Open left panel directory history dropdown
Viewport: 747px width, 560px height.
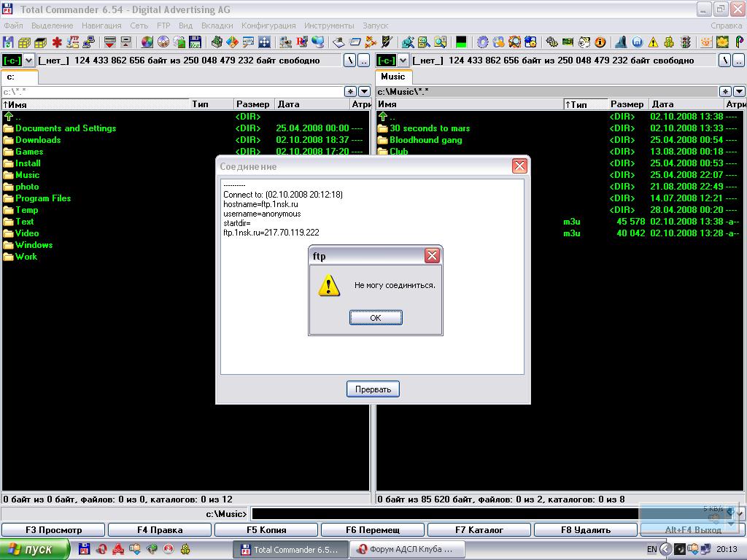(365, 91)
